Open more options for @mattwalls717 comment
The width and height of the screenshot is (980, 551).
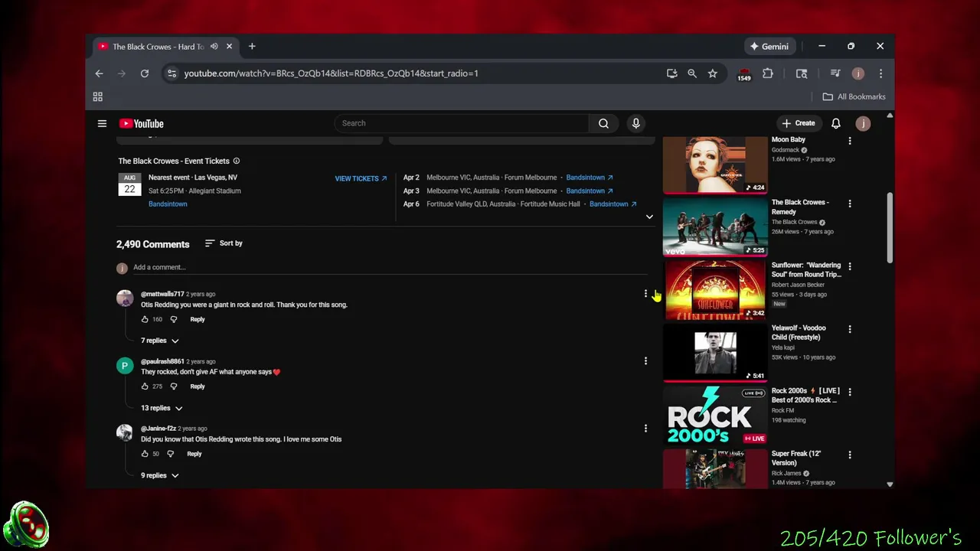645,294
